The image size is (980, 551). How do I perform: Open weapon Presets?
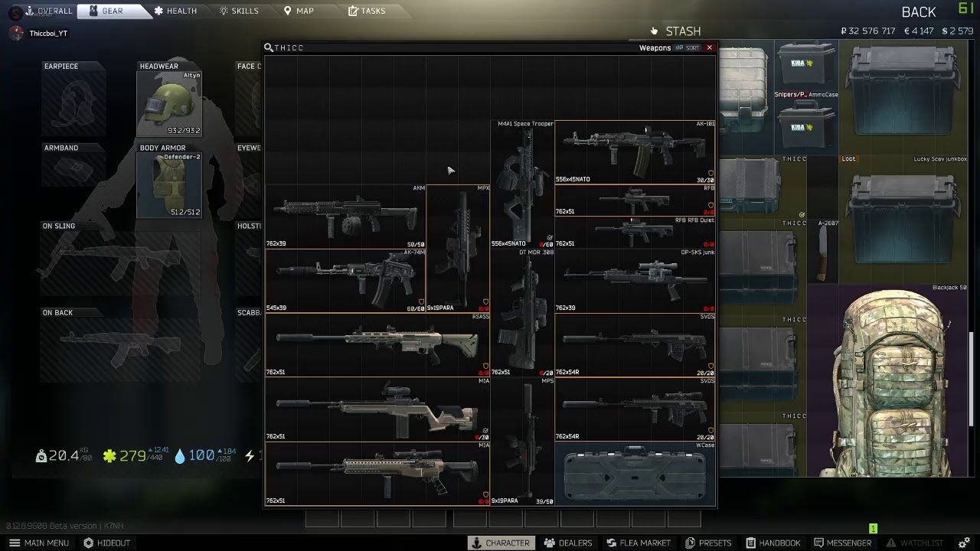708,543
